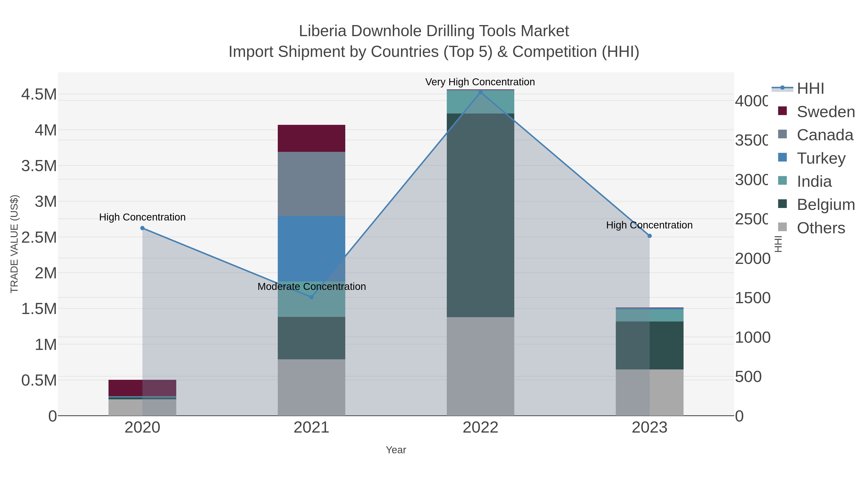Click the 'Liberia Downhole Drilling Tools Market' title
This screenshot has height=488, width=868.
pyautogui.click(x=434, y=31)
